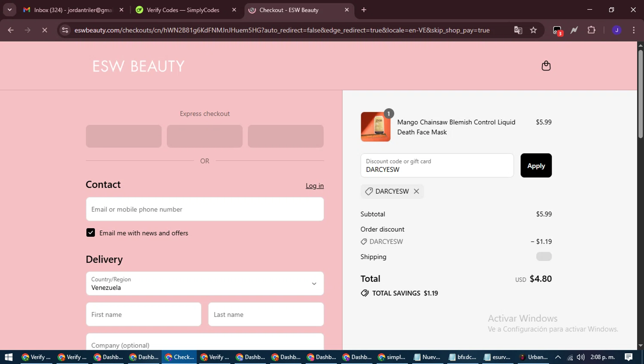The height and width of the screenshot is (364, 644).
Task: Open the Extensions puzzle-piece menu
Action: [x=591, y=30]
